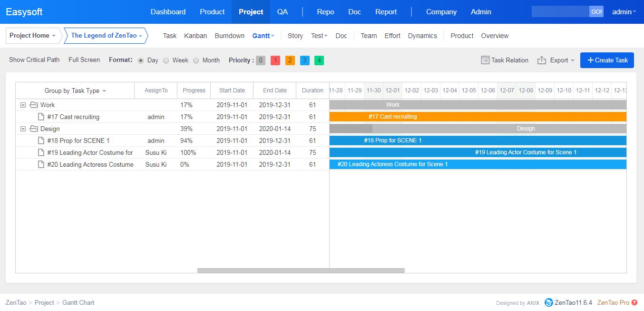Open the admin user menu dropdown
The width and height of the screenshot is (644, 311).
click(624, 12)
